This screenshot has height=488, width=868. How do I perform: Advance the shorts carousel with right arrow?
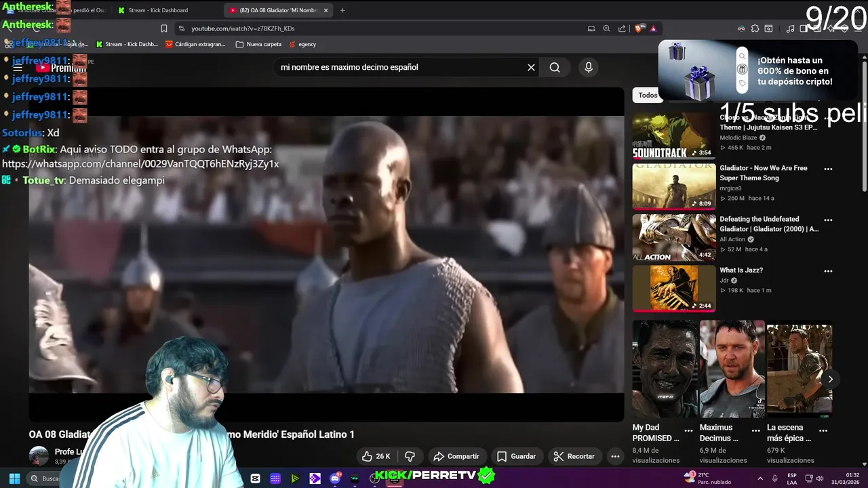[x=830, y=379]
